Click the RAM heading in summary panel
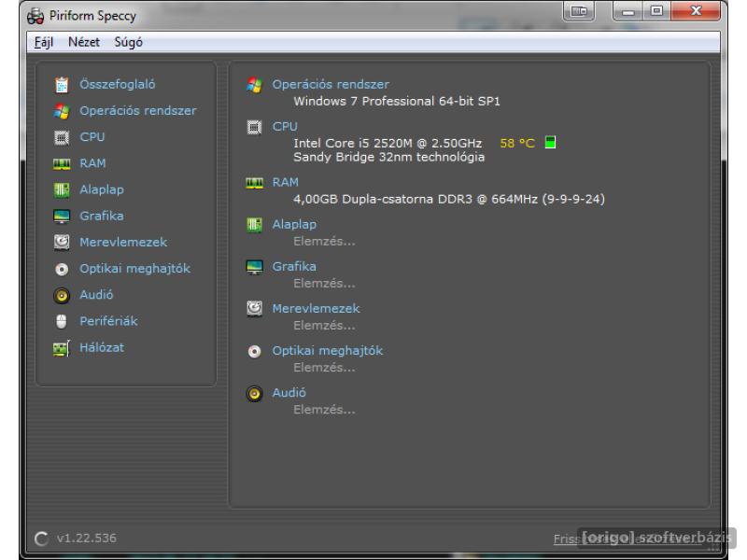Screen dimensions: 747x560 [286, 182]
